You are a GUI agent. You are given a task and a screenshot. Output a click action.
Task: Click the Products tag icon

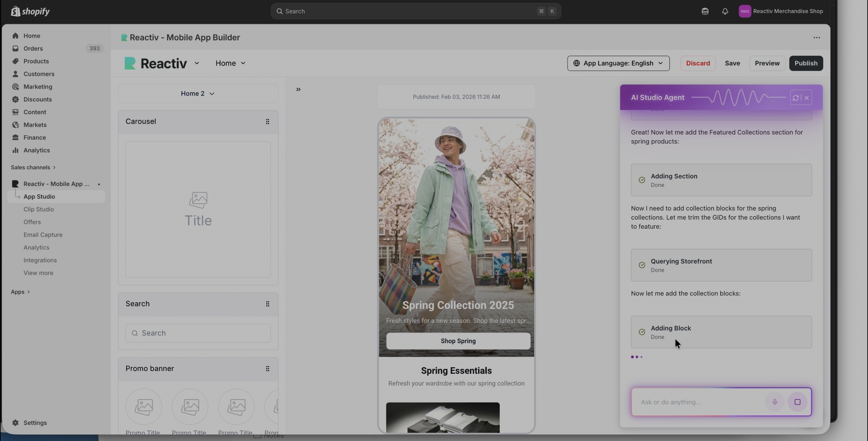click(15, 61)
